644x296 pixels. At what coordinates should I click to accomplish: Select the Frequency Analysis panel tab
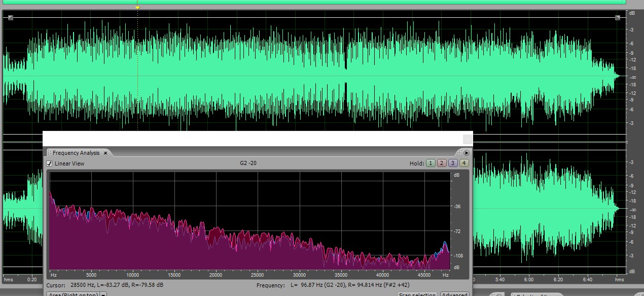click(x=76, y=153)
